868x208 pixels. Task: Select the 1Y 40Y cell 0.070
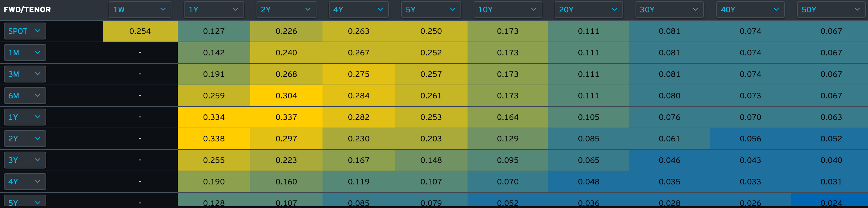coord(751,117)
